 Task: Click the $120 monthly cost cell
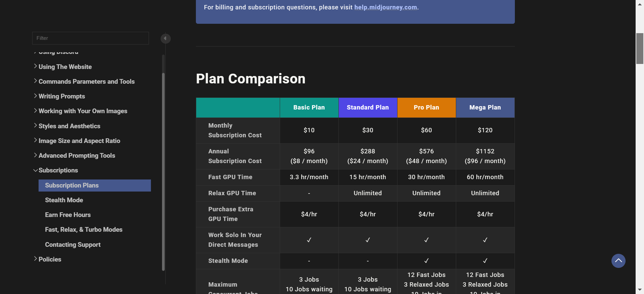point(485,130)
